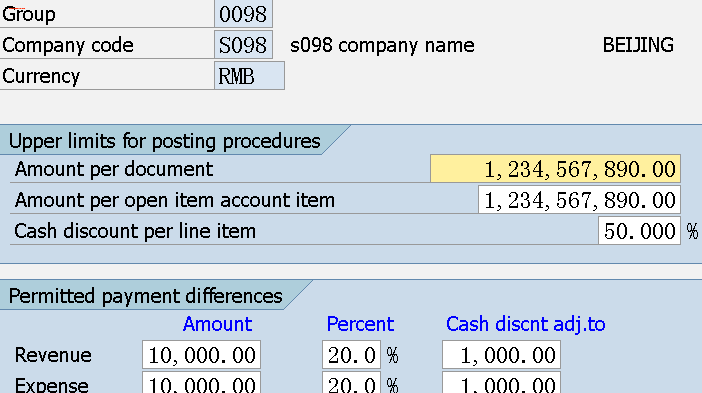Click the 'Currency' label

(41, 76)
